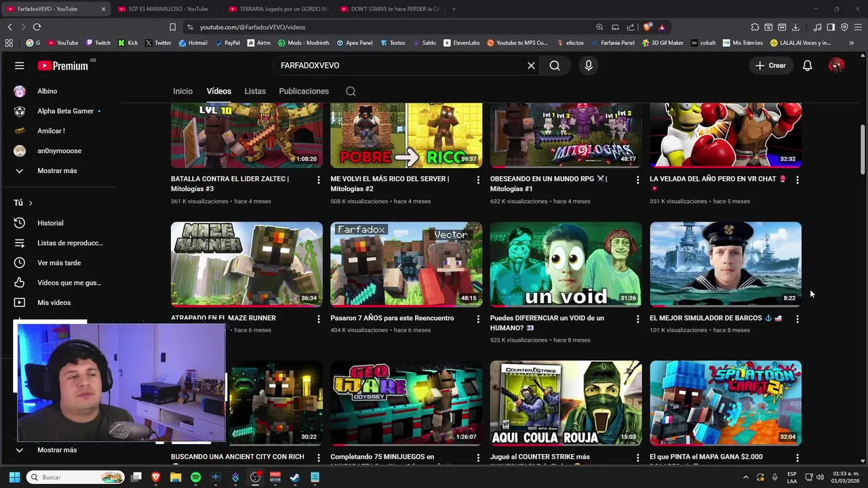Viewport: 868px width, 488px height.
Task: Open options for ME VOLVI EL MÁS RICO
Action: pyautogui.click(x=478, y=180)
